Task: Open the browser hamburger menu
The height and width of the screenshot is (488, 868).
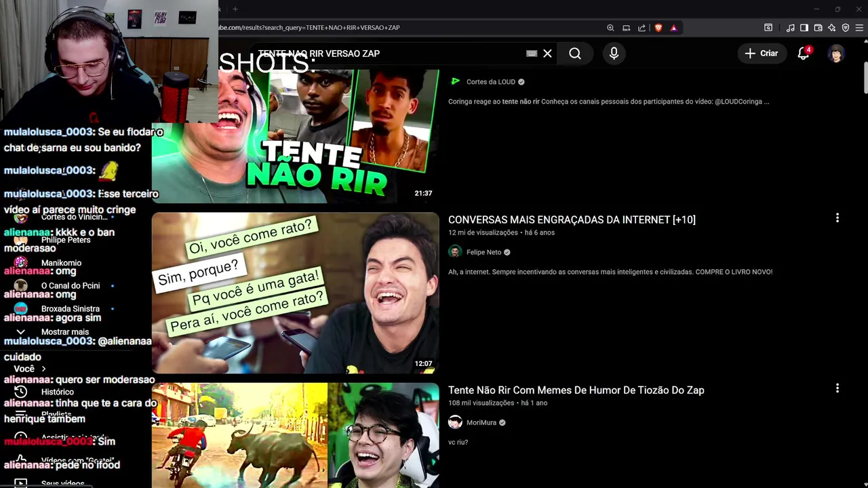Action: (x=860, y=28)
